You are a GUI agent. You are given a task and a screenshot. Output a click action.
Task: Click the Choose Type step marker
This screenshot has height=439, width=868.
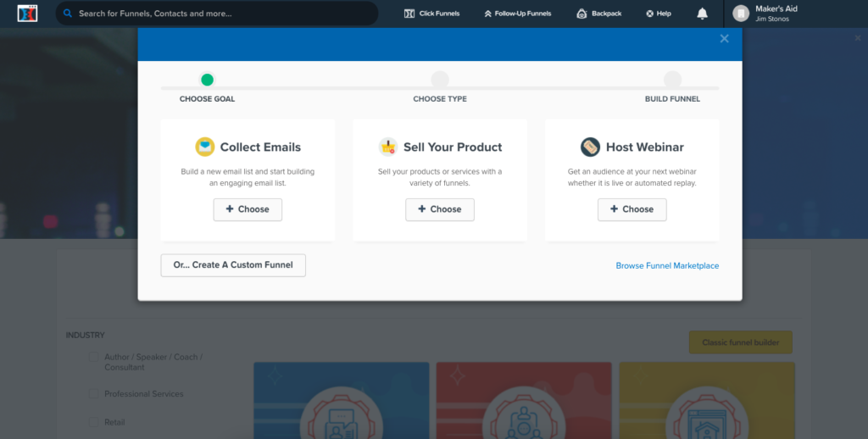point(440,81)
